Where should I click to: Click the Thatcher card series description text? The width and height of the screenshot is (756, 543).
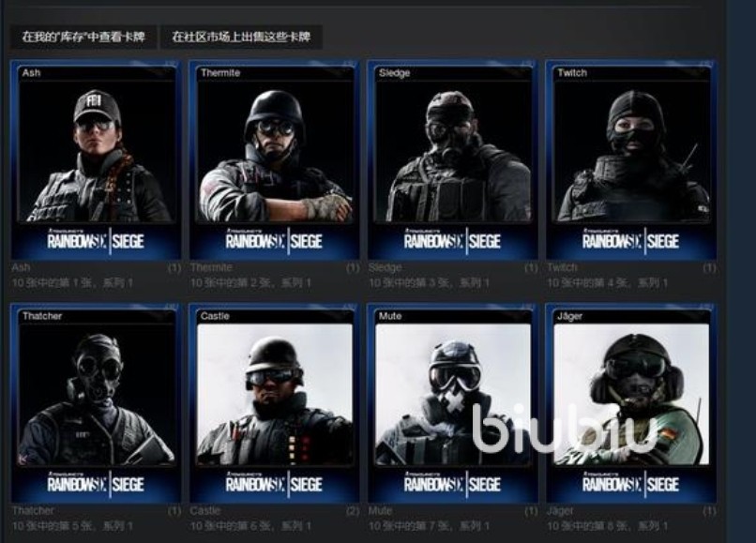pyautogui.click(x=72, y=525)
